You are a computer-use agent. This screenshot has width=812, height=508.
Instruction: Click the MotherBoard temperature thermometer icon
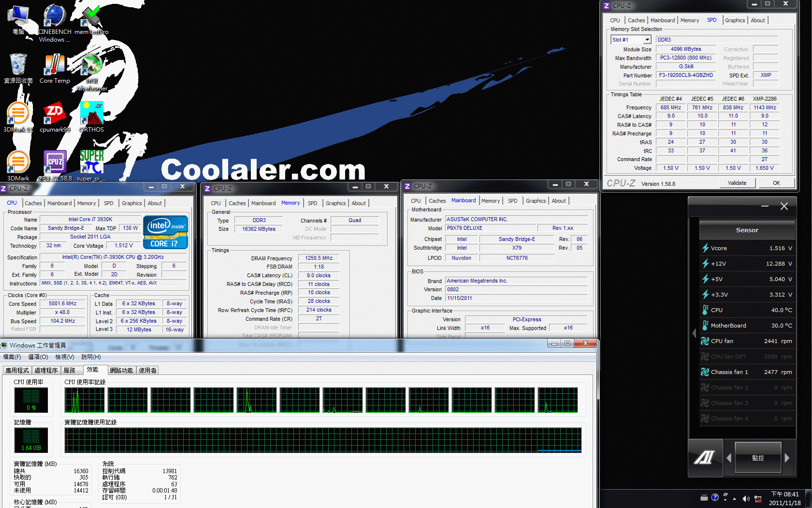coord(705,326)
